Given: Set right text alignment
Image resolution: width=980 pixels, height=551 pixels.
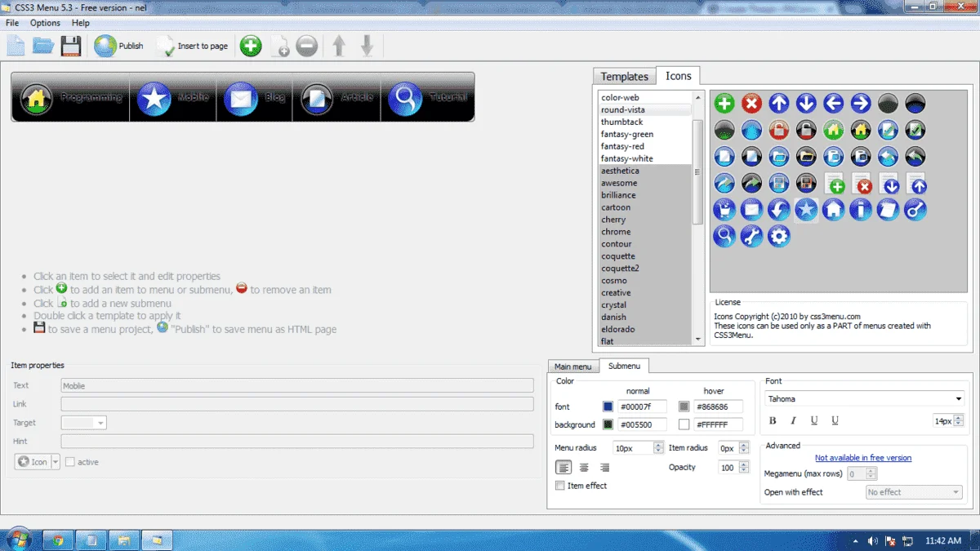Looking at the screenshot, I should 604,468.
